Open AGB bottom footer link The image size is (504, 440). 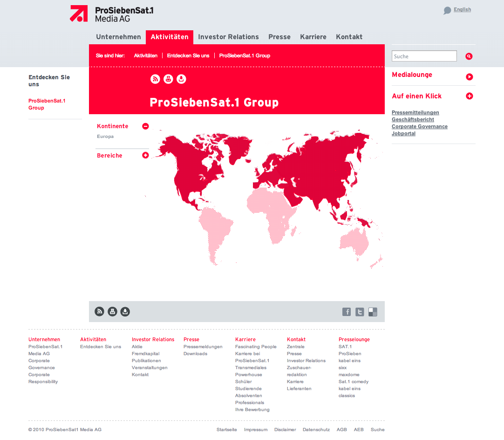[342, 430]
